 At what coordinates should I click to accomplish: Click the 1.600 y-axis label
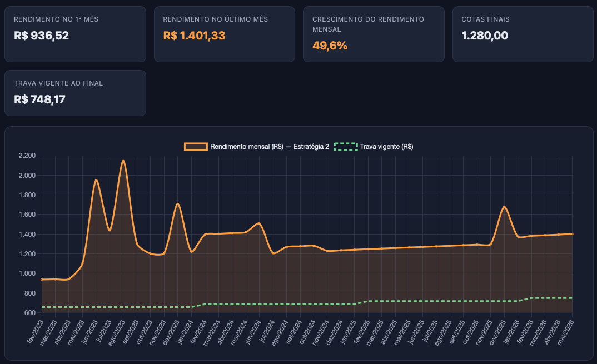pyautogui.click(x=27, y=215)
